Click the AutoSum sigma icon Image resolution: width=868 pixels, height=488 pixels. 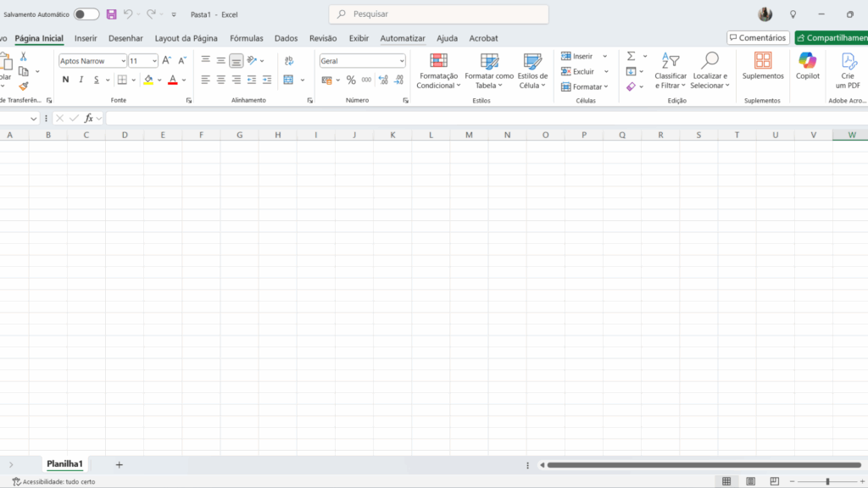[631, 56]
